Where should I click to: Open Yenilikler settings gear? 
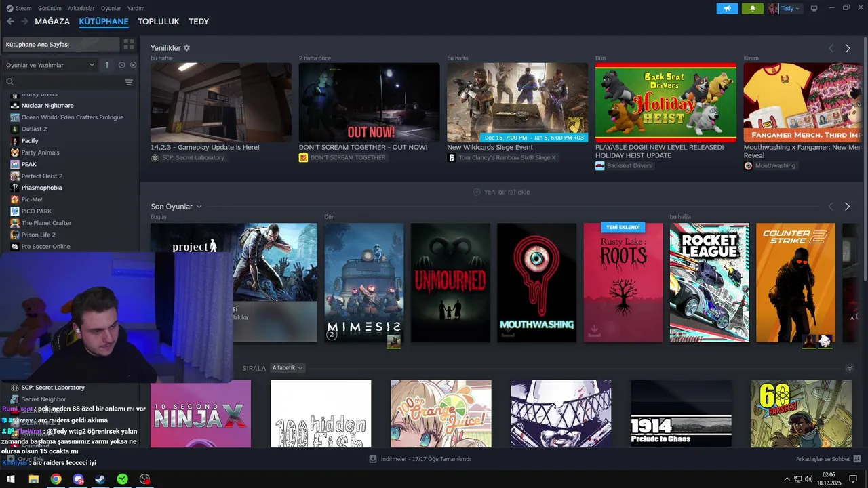coord(186,48)
